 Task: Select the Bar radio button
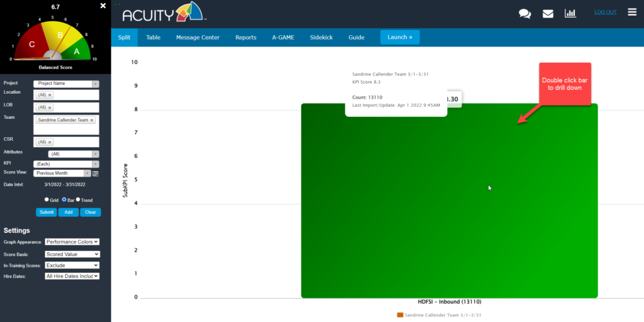[64, 199]
